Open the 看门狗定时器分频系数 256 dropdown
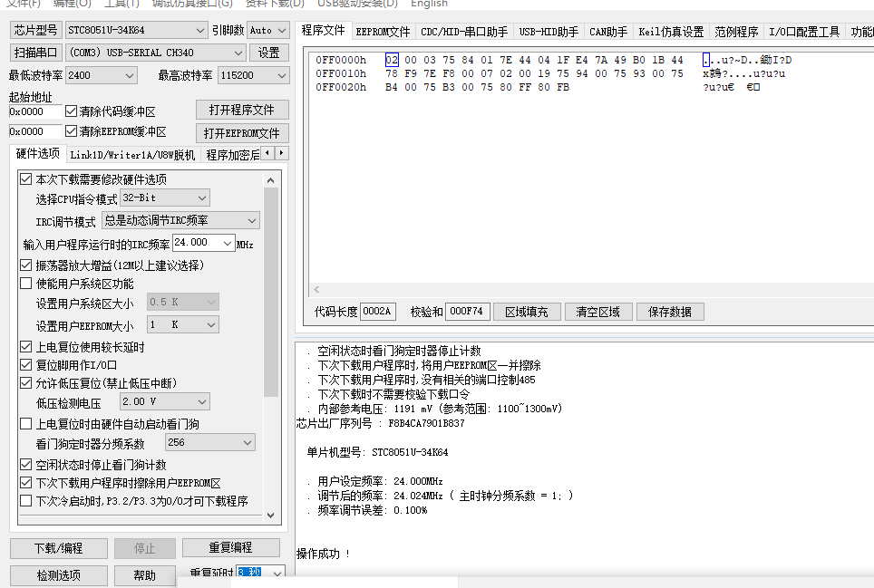The width and height of the screenshot is (874, 588). (x=210, y=443)
